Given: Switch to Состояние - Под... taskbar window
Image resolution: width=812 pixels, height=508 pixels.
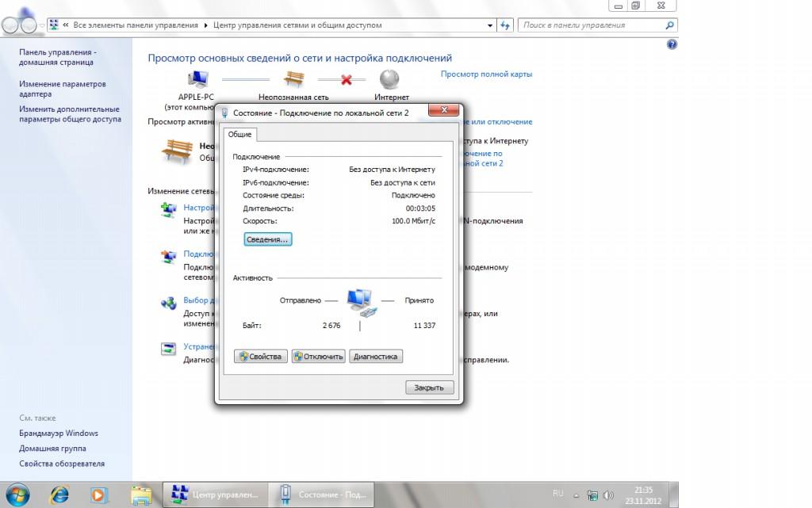Looking at the screenshot, I should (321, 495).
